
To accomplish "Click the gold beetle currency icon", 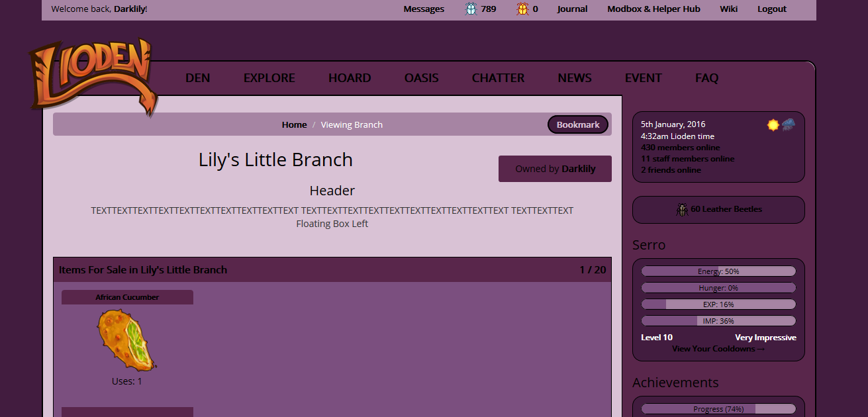I will click(519, 9).
